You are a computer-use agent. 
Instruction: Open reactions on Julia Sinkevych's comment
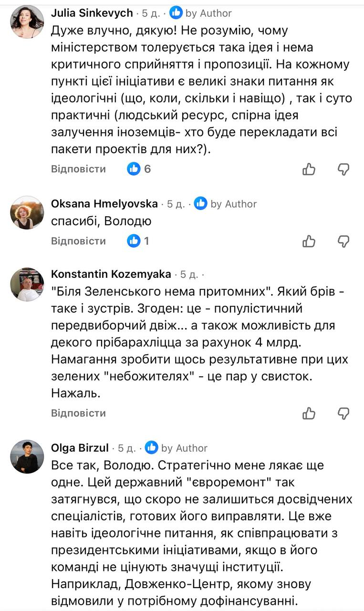(139, 169)
